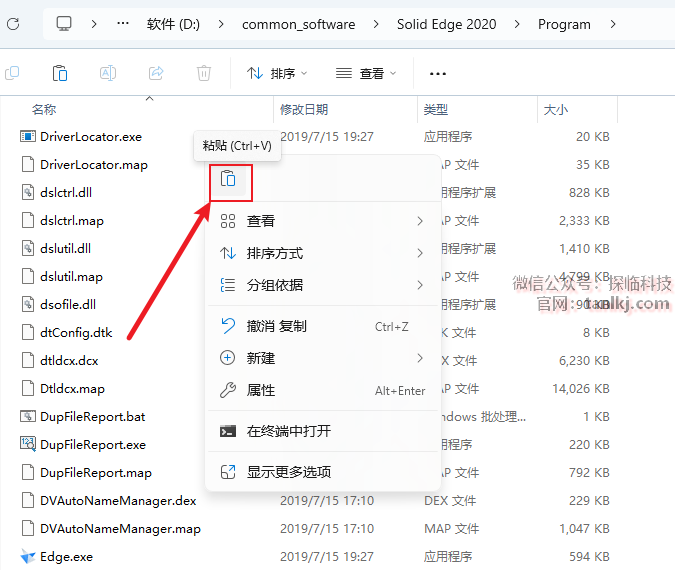Image resolution: width=675 pixels, height=578 pixels.
Task: Expand chevron after Program breadcrumb
Action: (x=613, y=24)
